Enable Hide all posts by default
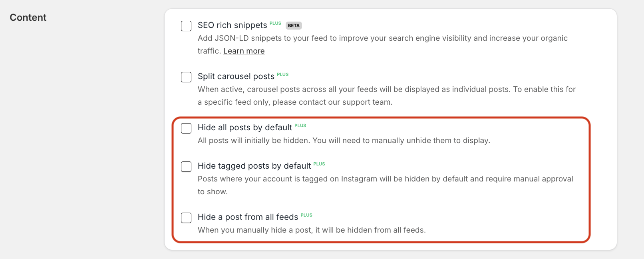644x259 pixels. [186, 128]
